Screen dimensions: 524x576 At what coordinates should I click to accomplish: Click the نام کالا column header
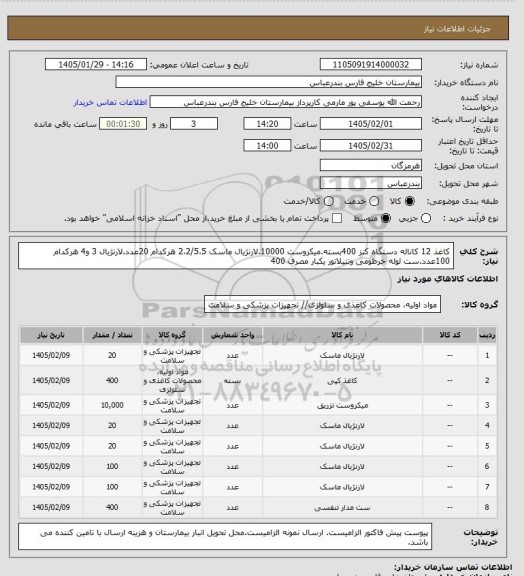pyautogui.click(x=342, y=335)
